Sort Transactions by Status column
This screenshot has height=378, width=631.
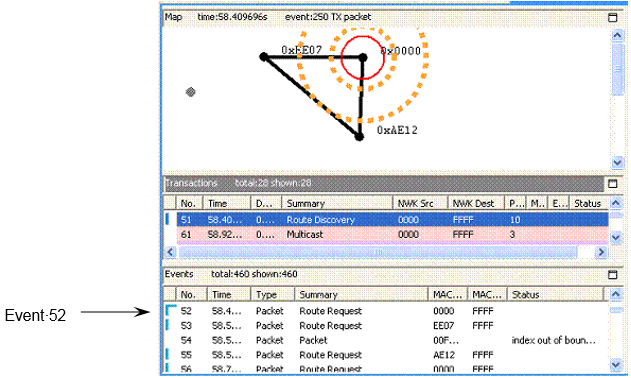pyautogui.click(x=589, y=203)
